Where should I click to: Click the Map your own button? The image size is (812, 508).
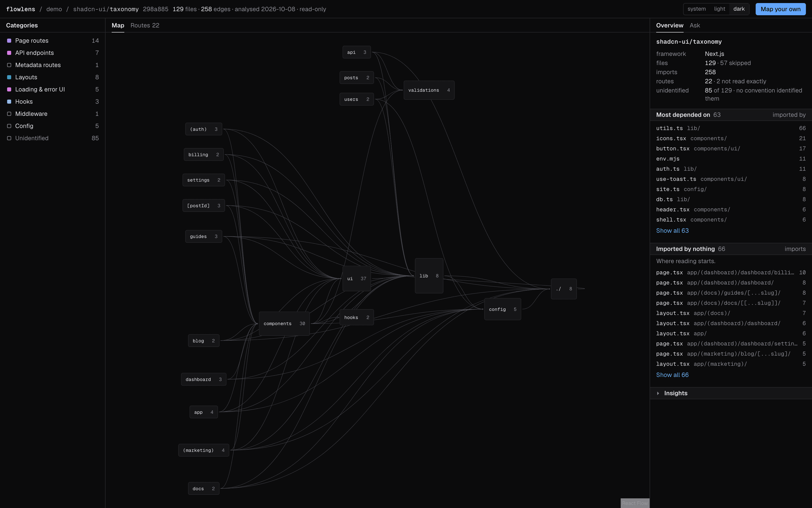click(x=781, y=9)
